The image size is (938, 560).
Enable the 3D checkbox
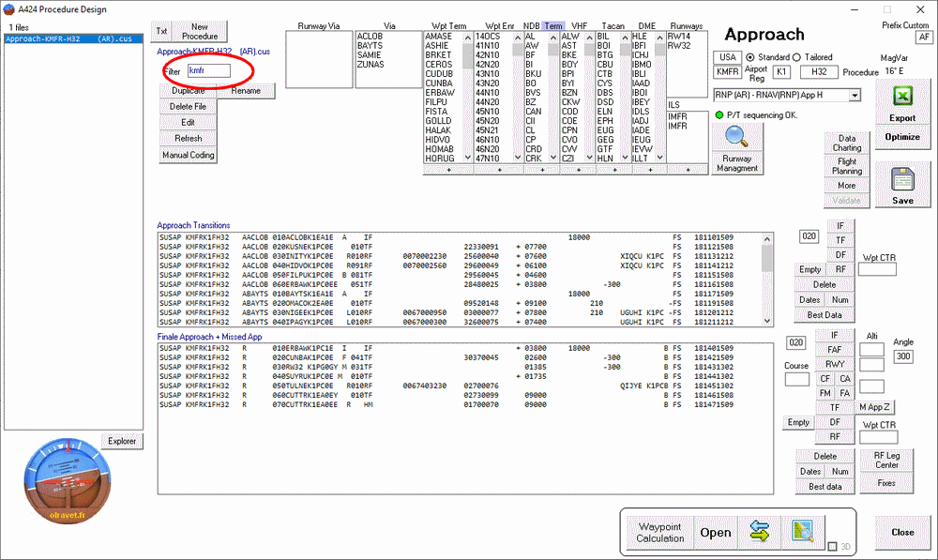(832, 547)
